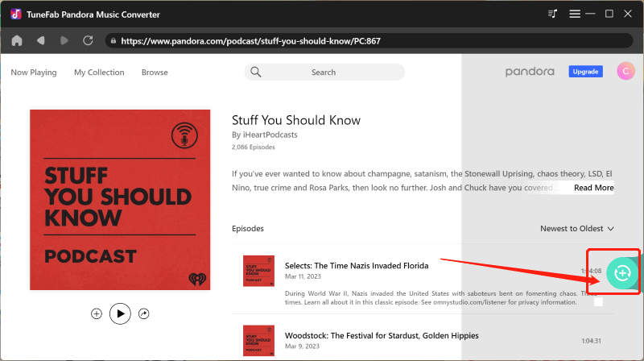Screen dimensions: 644x361
Task: Navigate back to previous page
Action: pyautogui.click(x=41, y=41)
